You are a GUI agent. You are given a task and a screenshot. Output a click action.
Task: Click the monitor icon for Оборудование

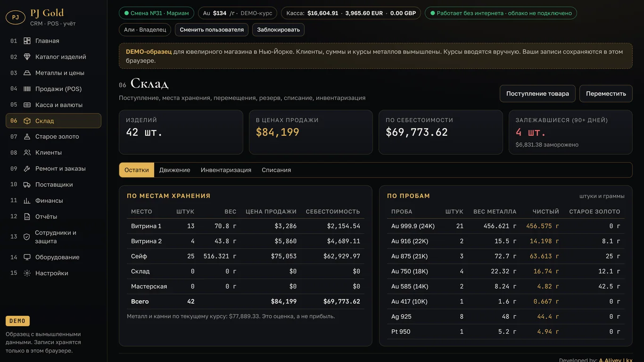click(x=27, y=257)
